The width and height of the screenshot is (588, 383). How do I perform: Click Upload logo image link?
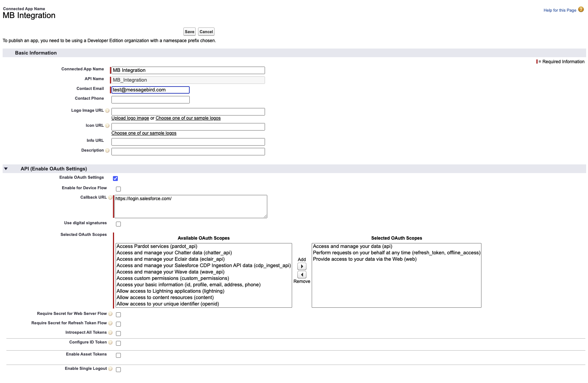130,118
